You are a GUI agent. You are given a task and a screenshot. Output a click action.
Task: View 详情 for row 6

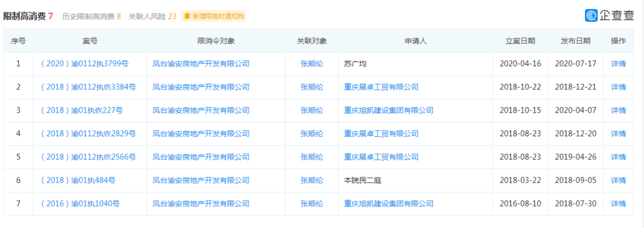(x=618, y=180)
